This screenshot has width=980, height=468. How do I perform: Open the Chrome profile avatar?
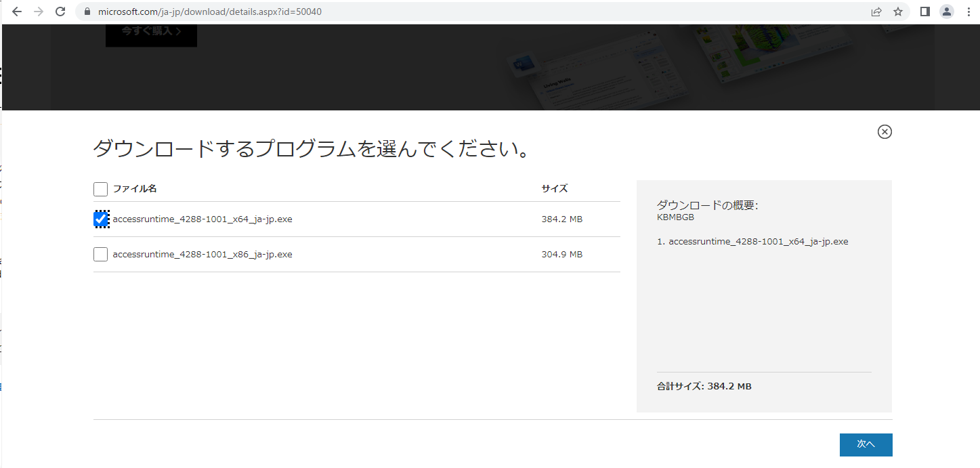coord(947,12)
